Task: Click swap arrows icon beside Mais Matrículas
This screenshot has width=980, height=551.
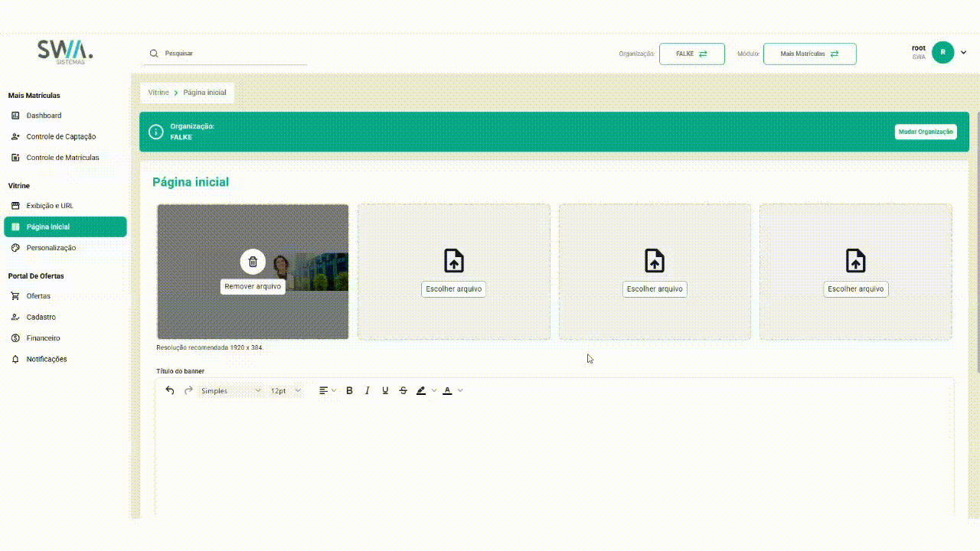Action: (835, 54)
